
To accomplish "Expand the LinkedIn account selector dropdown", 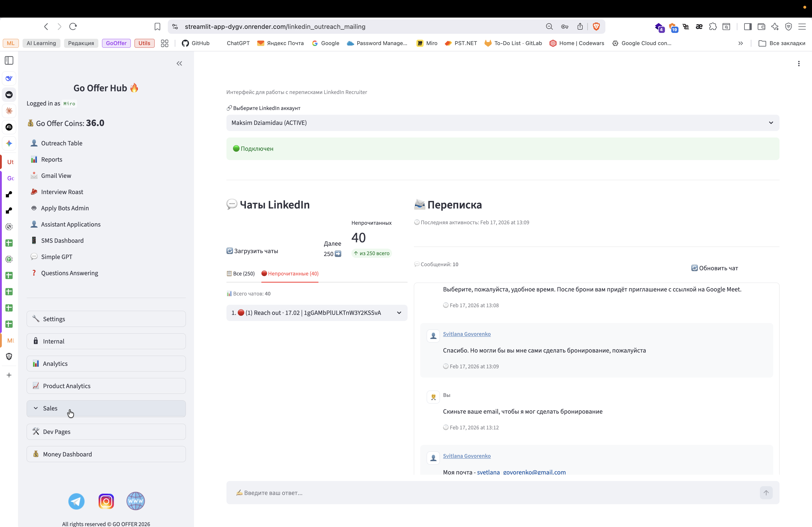I will point(503,123).
